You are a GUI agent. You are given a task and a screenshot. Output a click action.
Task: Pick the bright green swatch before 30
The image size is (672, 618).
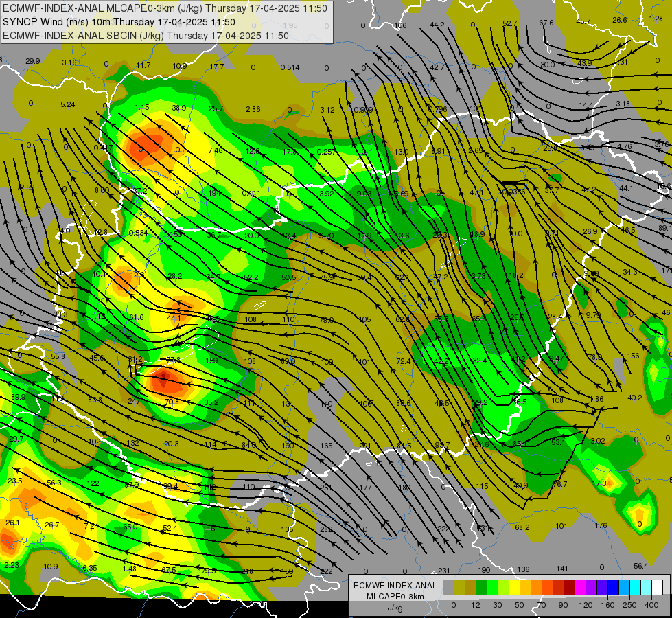[492, 588]
